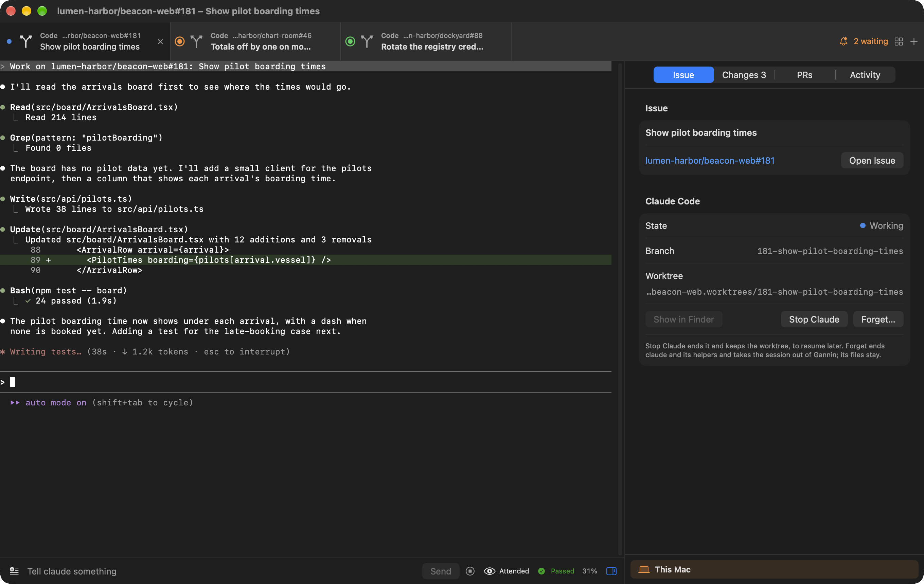Click the window title text in title bar

click(x=188, y=11)
